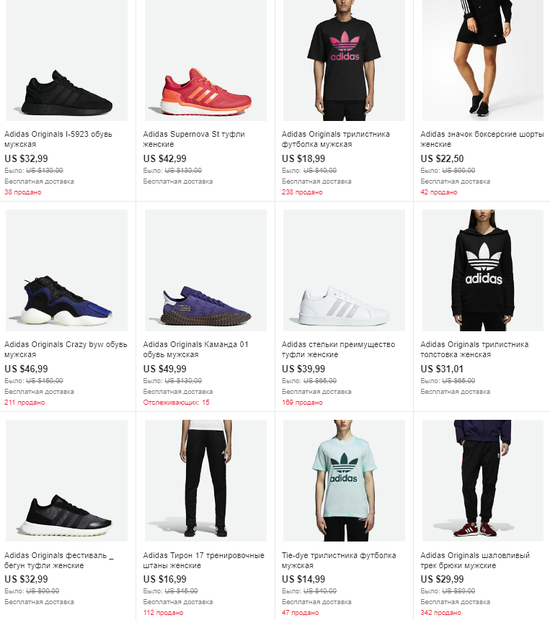Screen dimensions: 550x620
Task: View the purple Kamanda 01 shoe image
Action: point(206,270)
